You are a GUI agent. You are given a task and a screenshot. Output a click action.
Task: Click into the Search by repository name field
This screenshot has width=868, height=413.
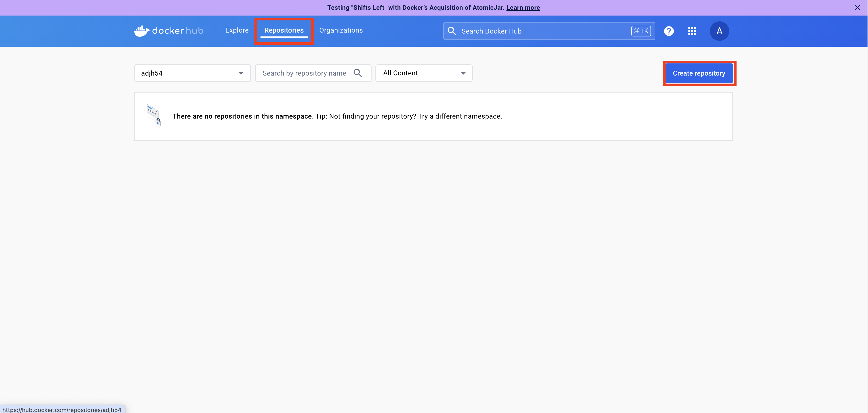point(304,73)
